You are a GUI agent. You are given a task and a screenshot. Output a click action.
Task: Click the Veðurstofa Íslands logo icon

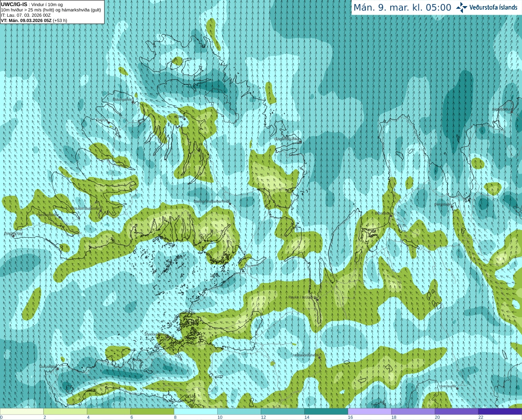tap(462, 7)
